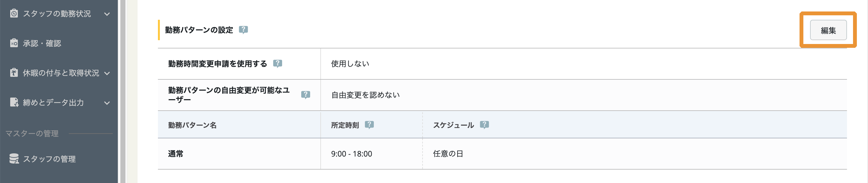The width and height of the screenshot is (868, 183).
Task: Select the 通常 work pattern row
Action: tap(502, 154)
